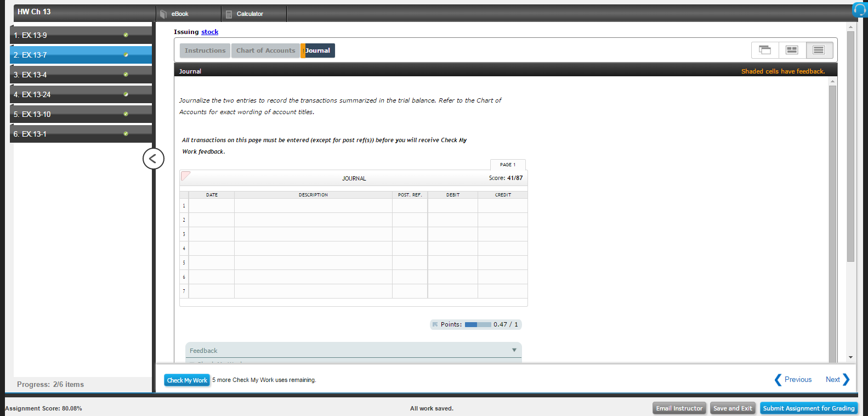Click row 2 Credit cell
The width and height of the screenshot is (868, 416).
click(x=503, y=220)
